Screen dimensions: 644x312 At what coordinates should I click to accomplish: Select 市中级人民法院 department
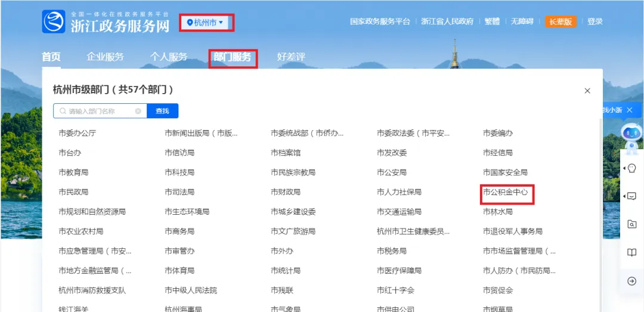click(191, 290)
